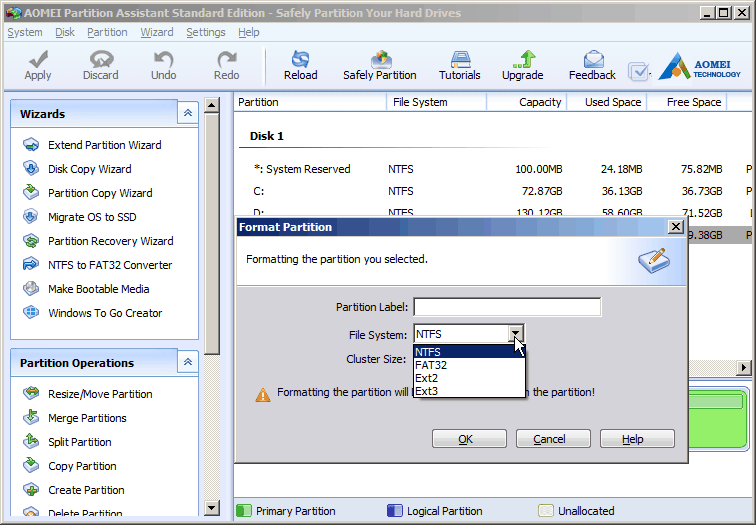Click Help button in Format Partition dialog
This screenshot has height=525, width=756.
[637, 439]
